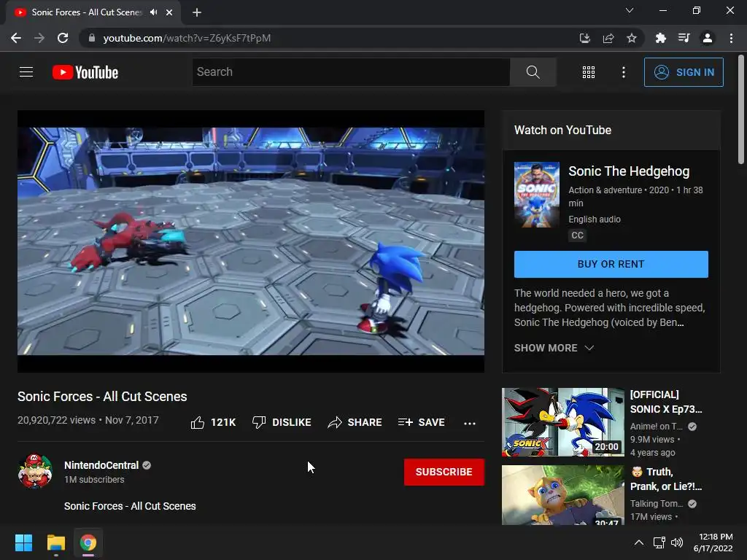
Task: Open YouTube settings three-dot menu in header
Action: point(623,72)
